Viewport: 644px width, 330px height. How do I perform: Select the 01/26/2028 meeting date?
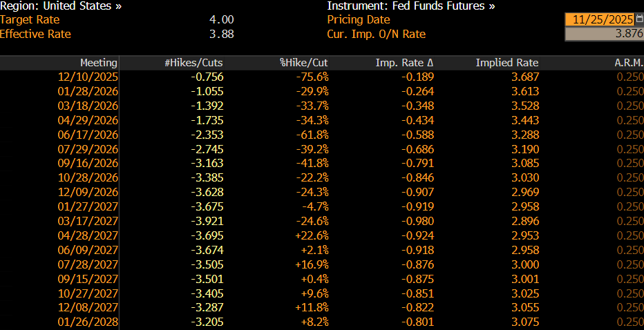[88, 322]
